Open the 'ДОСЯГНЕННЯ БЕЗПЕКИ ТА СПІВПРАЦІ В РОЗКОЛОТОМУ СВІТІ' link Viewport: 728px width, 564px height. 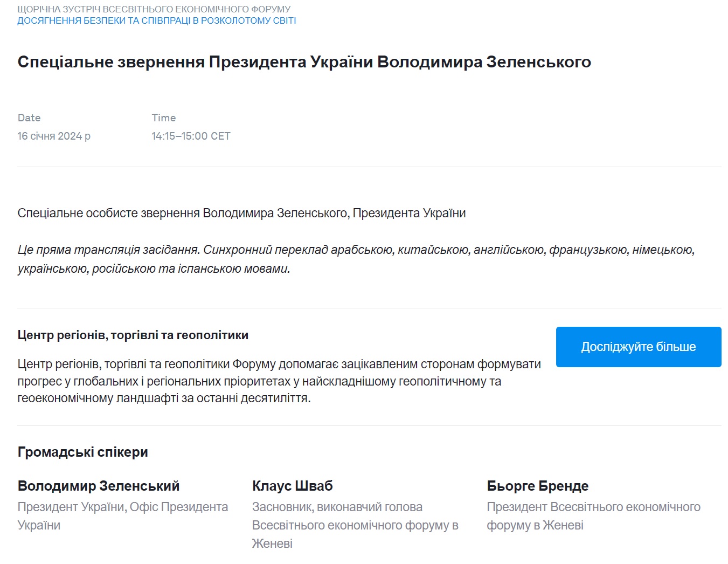pyautogui.click(x=157, y=20)
